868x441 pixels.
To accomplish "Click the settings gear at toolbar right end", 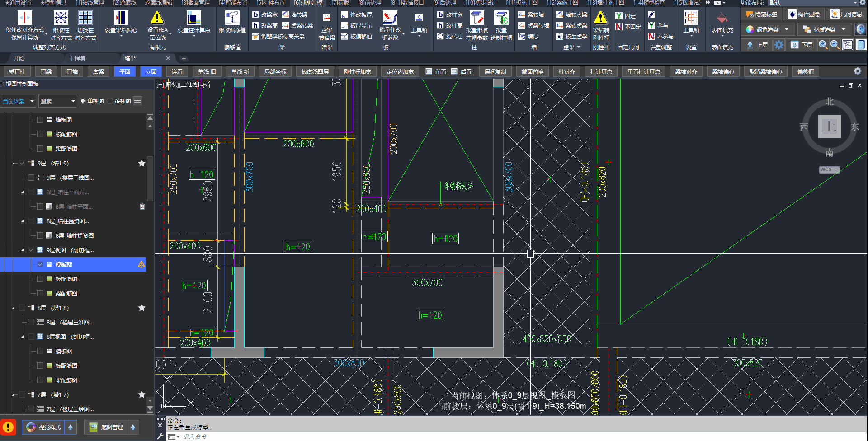I will click(x=857, y=71).
